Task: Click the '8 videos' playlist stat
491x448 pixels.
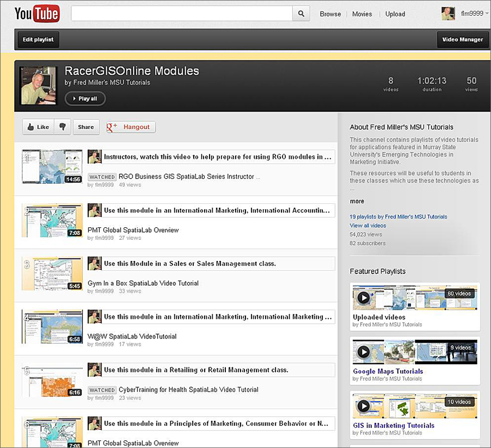Action: (391, 84)
